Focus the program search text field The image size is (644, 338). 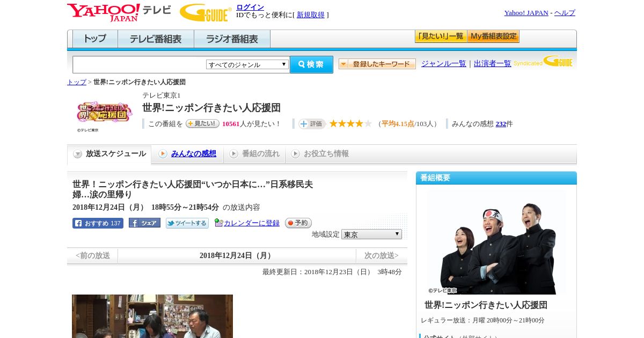(x=140, y=64)
